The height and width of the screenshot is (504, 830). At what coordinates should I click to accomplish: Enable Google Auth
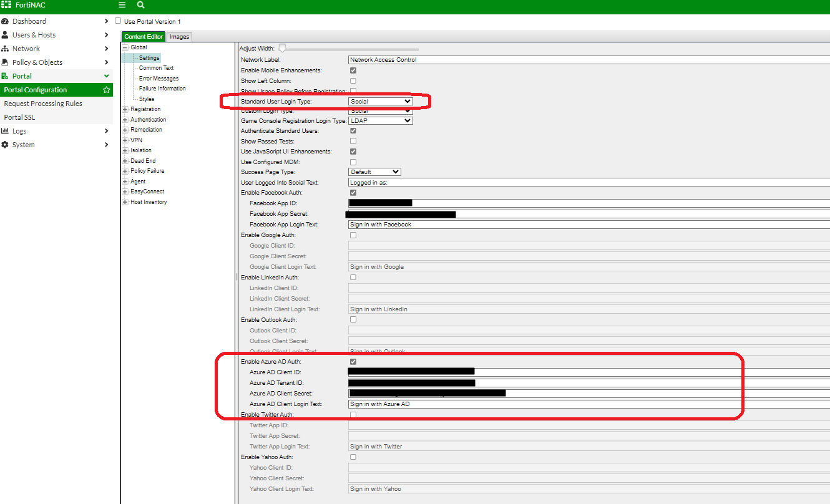[353, 235]
